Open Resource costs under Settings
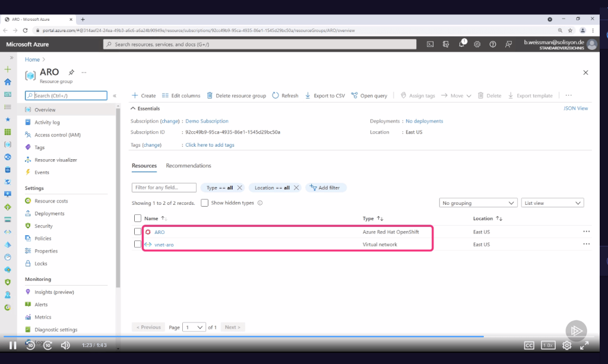This screenshot has height=364, width=608. point(51,201)
